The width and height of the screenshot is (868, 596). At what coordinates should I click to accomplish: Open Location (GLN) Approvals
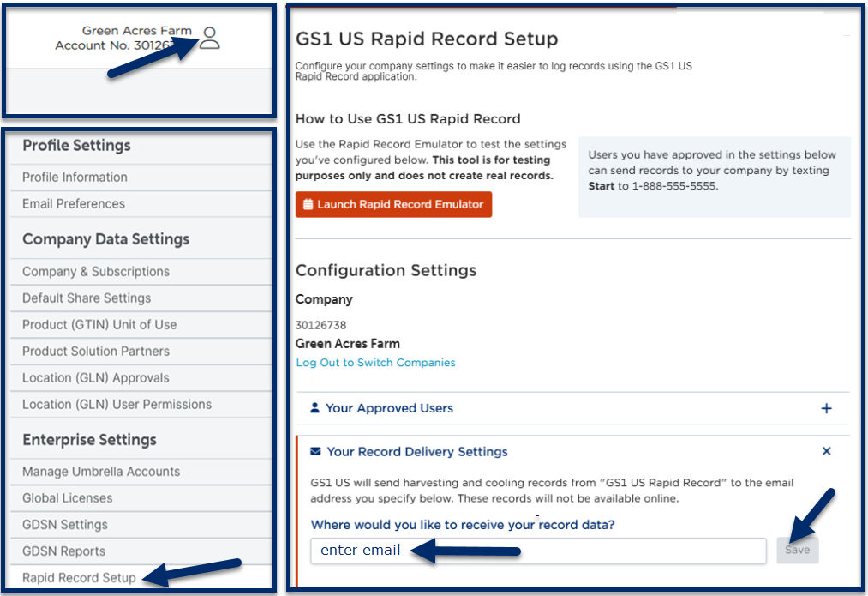click(x=96, y=378)
